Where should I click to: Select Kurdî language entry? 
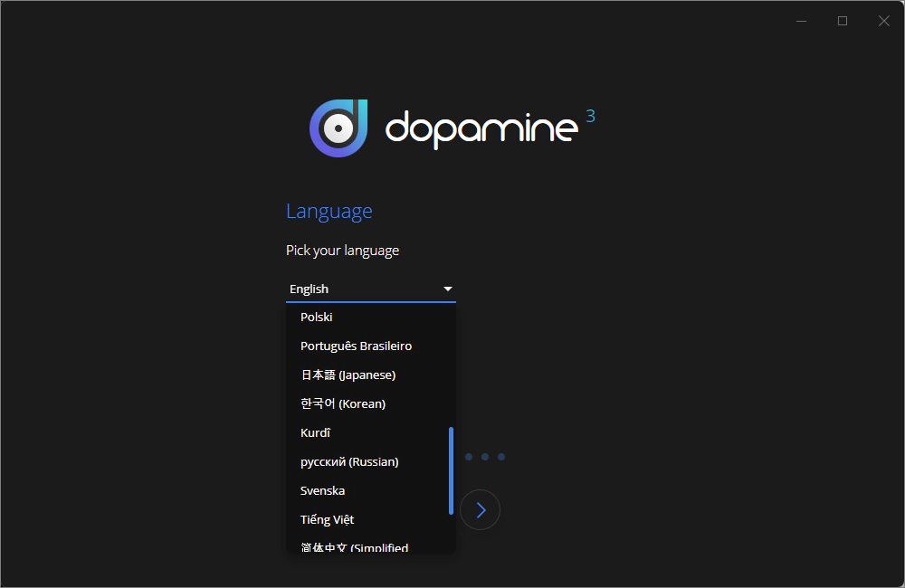(x=370, y=432)
